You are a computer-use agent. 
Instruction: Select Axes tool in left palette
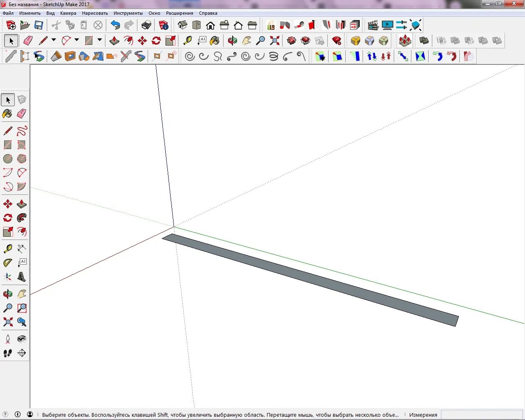8,277
